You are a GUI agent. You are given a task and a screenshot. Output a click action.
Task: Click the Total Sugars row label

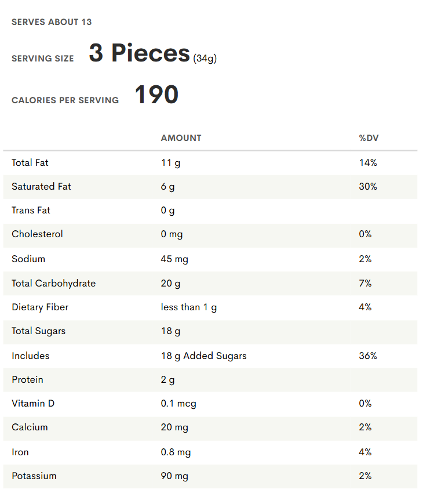(x=38, y=331)
